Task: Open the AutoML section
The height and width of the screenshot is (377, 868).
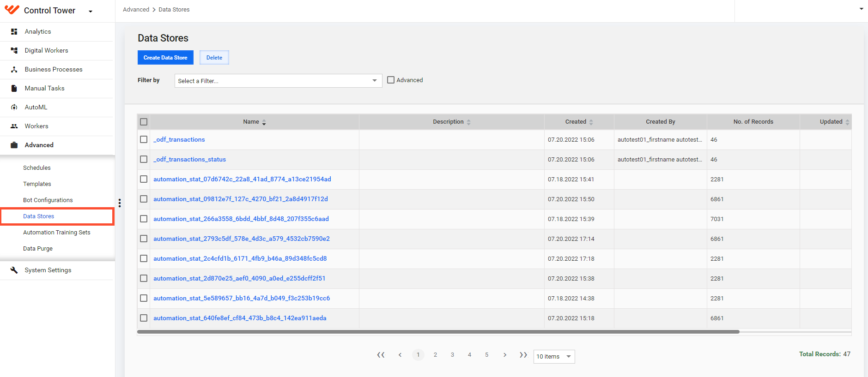Action: tap(36, 107)
